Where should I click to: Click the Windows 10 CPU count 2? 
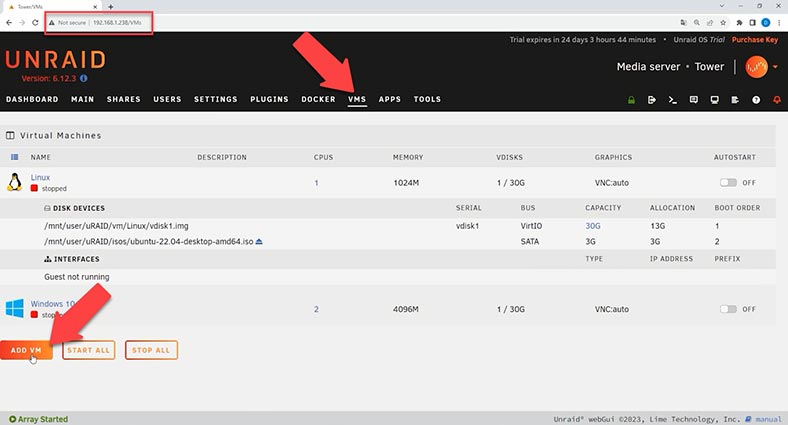[x=316, y=309]
